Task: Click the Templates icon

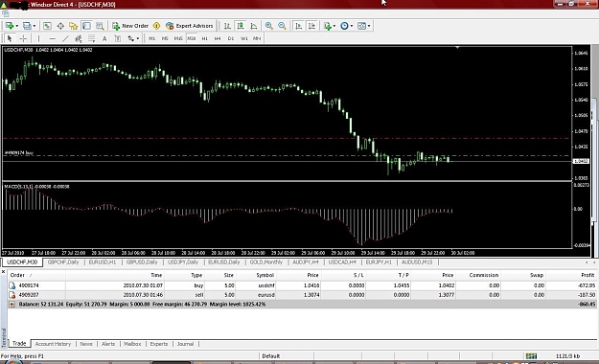Action: (361, 26)
